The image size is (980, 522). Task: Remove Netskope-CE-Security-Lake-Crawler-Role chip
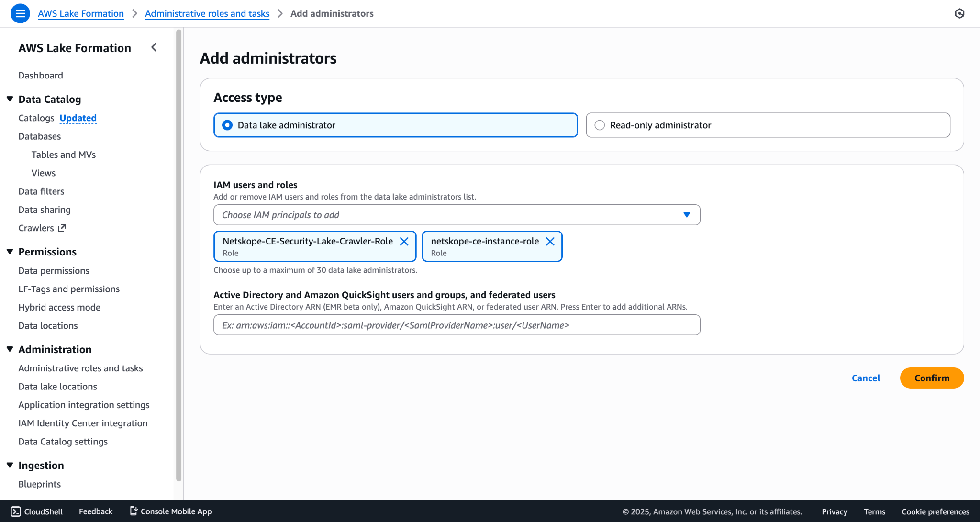(x=404, y=242)
